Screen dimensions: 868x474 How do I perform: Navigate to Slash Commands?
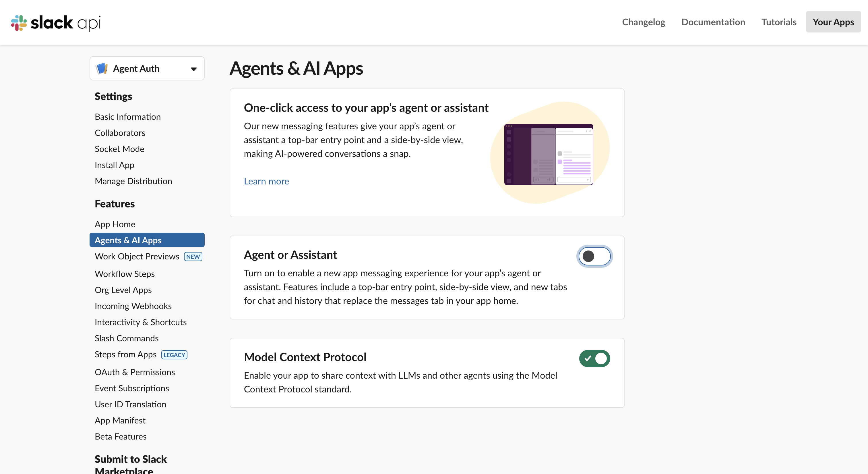(127, 338)
